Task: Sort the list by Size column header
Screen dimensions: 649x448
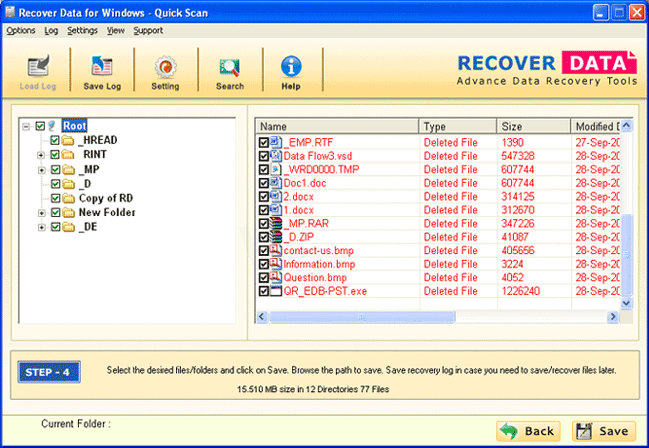Action: pyautogui.click(x=532, y=126)
